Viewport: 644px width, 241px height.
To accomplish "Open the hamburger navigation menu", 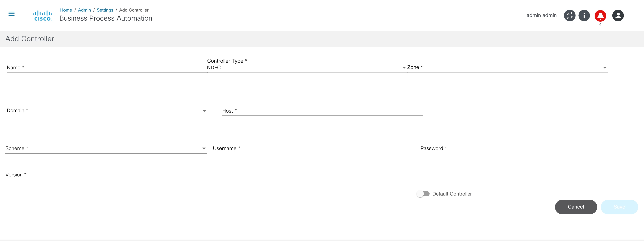I will (x=12, y=14).
